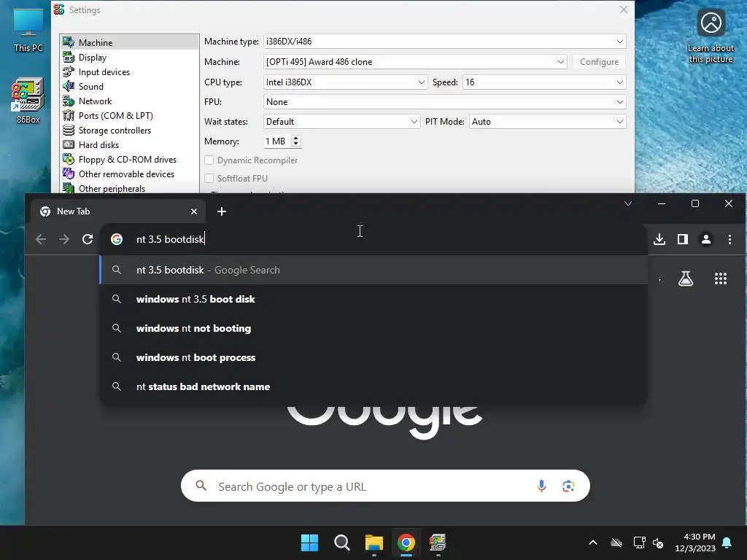747x560 pixels.
Task: Open Google apps grid icon
Action: [x=721, y=279]
